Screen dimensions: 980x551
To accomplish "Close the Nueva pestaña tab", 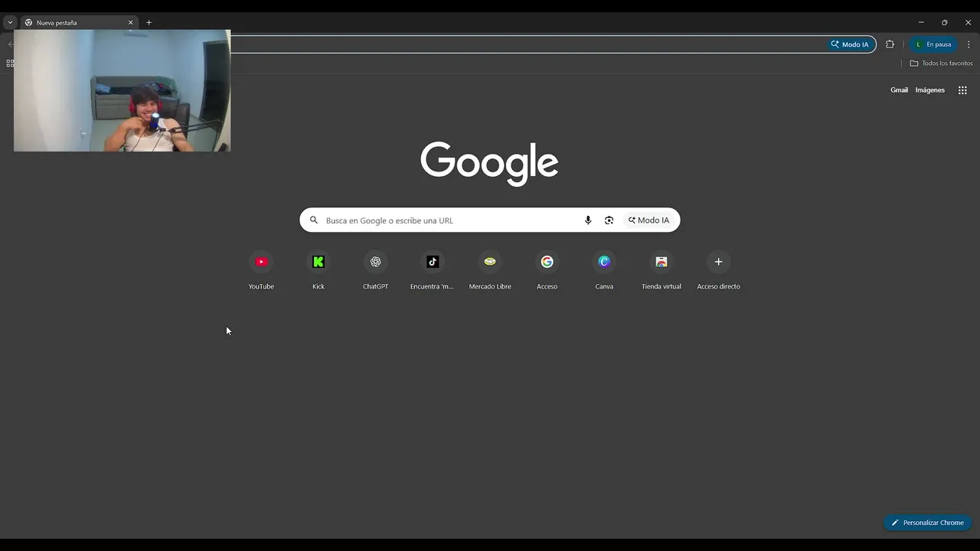I will click(130, 23).
